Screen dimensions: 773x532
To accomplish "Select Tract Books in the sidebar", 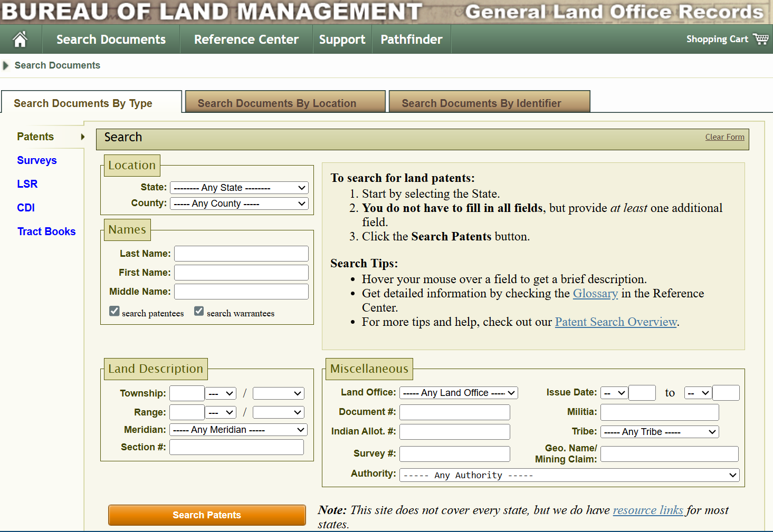I will (x=46, y=231).
